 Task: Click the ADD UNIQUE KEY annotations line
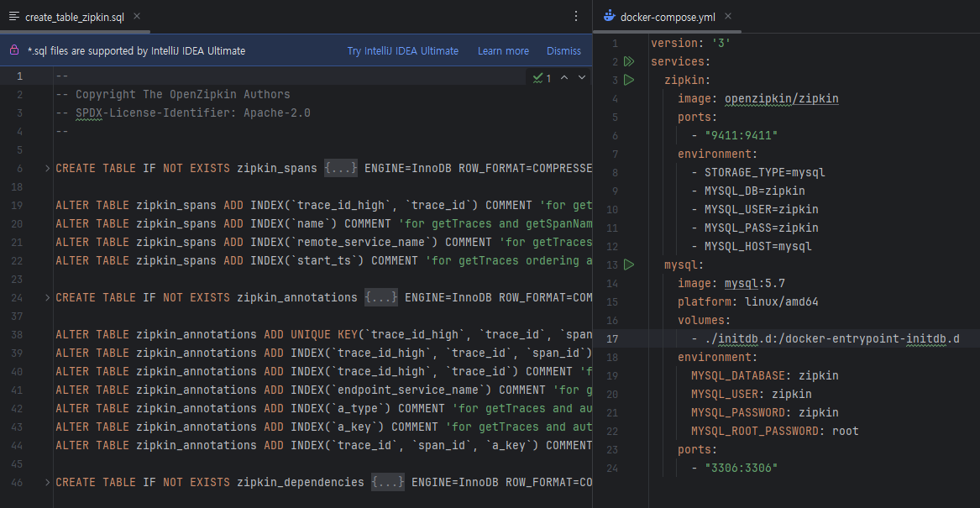coord(323,334)
